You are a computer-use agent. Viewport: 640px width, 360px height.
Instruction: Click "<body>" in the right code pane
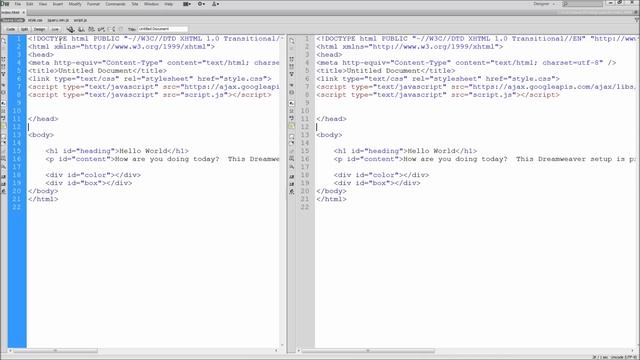[x=329, y=135]
